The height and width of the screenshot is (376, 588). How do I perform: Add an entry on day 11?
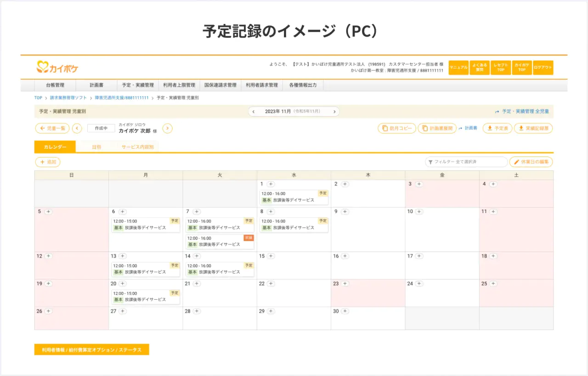click(x=493, y=212)
